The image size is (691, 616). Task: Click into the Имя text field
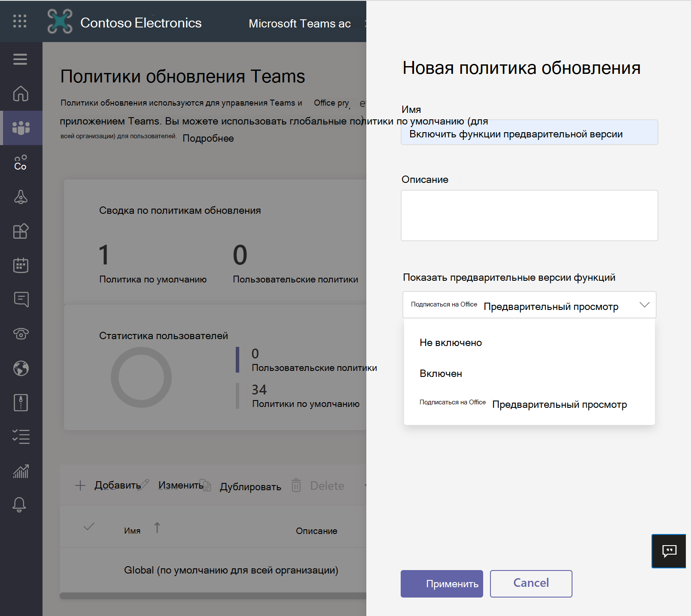point(529,132)
